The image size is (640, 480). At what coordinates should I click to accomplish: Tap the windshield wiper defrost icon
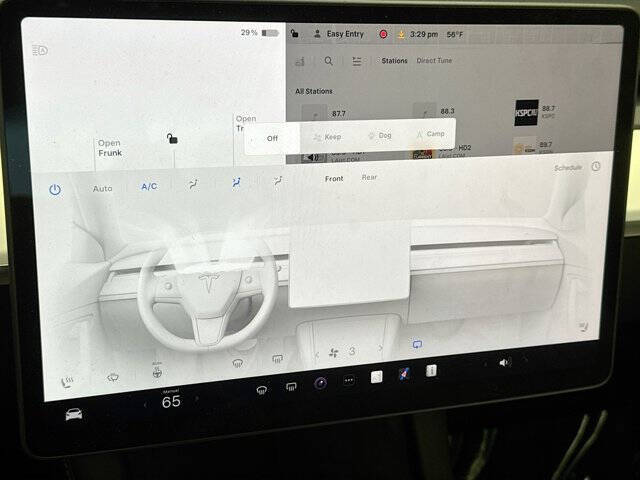(113, 378)
